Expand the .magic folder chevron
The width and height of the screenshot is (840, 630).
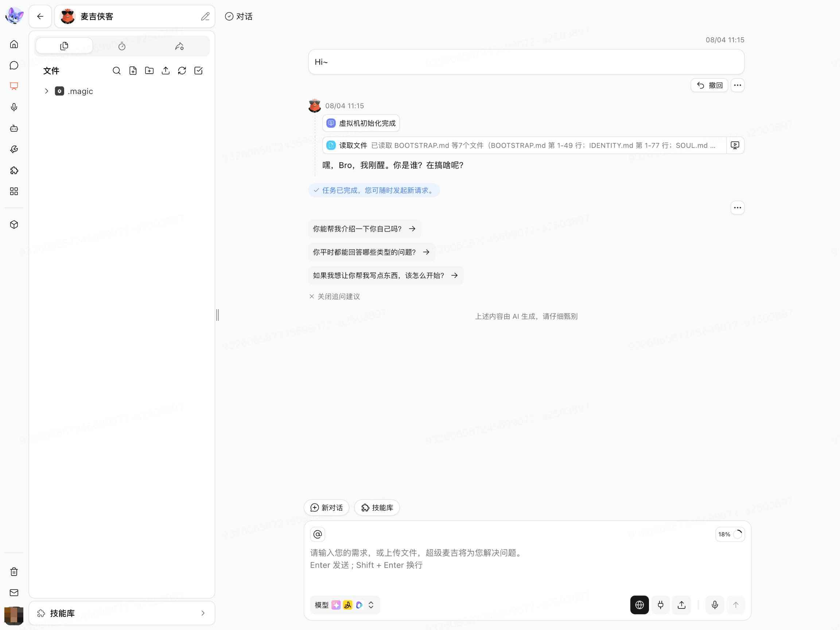point(46,91)
